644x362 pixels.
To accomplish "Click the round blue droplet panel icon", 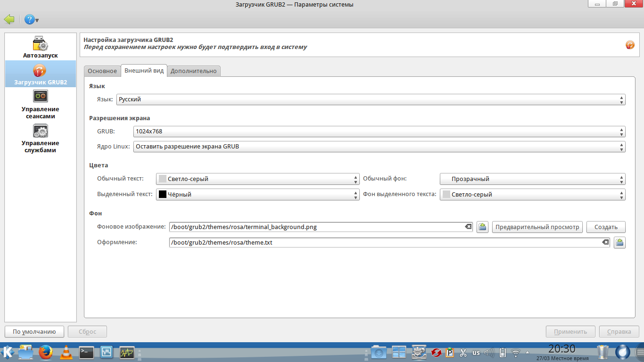I will 623,352.
